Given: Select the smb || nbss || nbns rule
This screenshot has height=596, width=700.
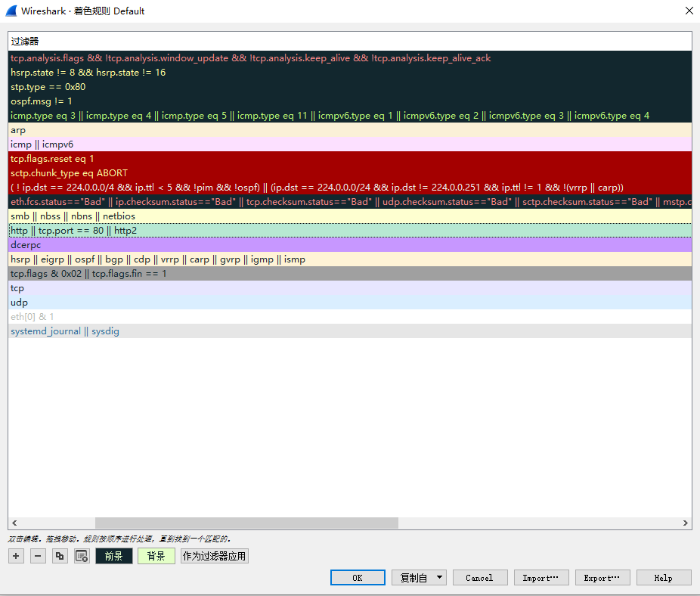Looking at the screenshot, I should click(x=350, y=216).
